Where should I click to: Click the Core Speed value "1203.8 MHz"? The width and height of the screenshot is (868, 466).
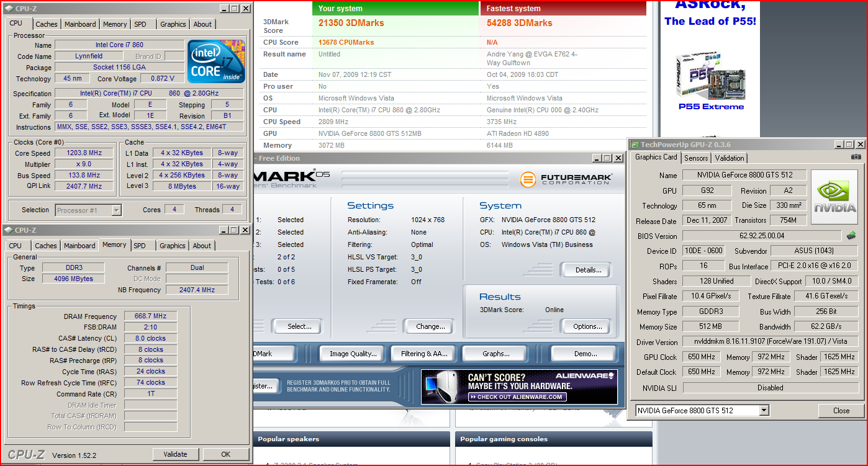click(84, 153)
